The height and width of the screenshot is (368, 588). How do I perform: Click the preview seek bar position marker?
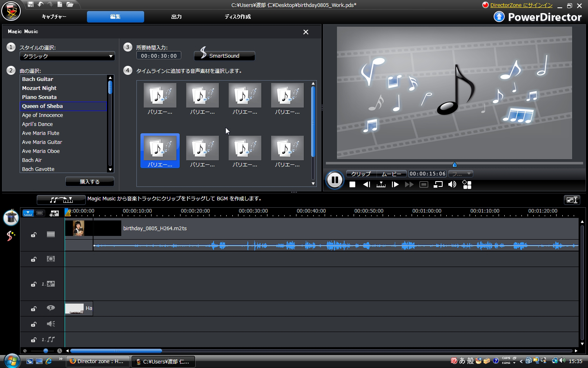454,164
